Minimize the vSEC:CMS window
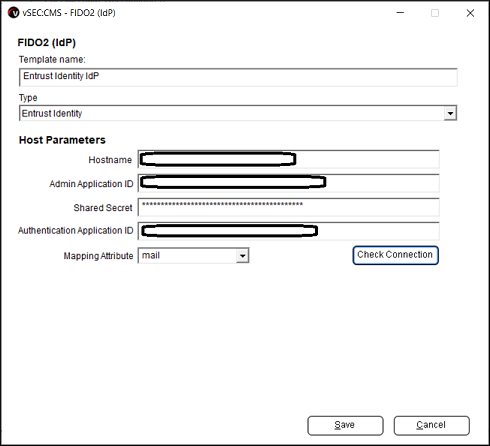 pos(400,13)
